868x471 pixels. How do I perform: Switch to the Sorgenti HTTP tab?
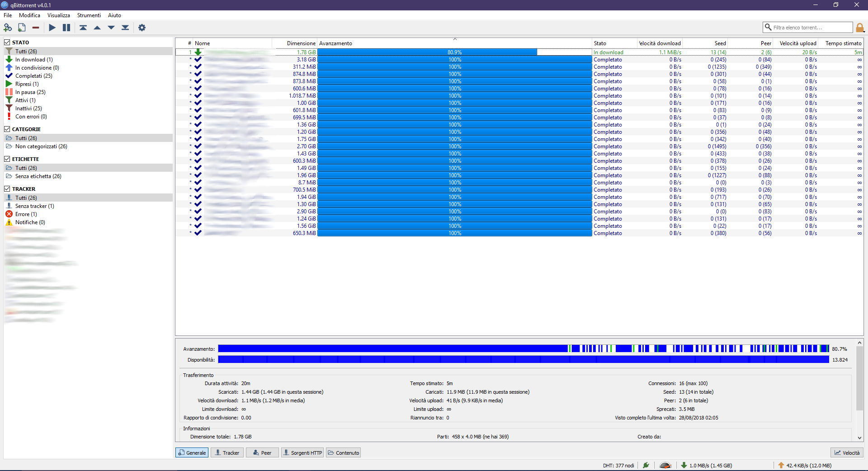click(302, 452)
